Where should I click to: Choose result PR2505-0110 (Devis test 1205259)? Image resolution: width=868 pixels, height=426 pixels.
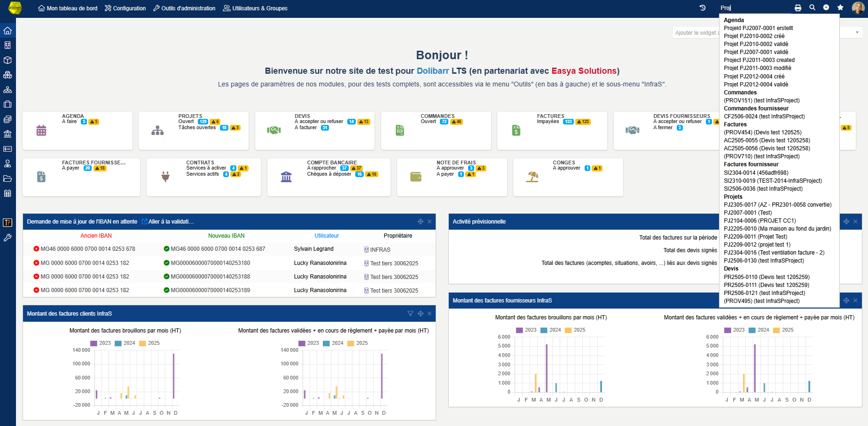(766, 277)
